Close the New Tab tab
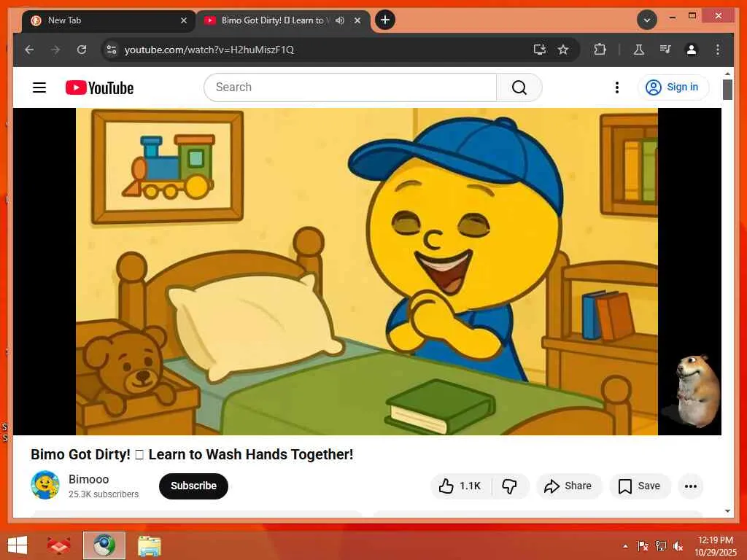This screenshot has height=560, width=747. click(183, 20)
